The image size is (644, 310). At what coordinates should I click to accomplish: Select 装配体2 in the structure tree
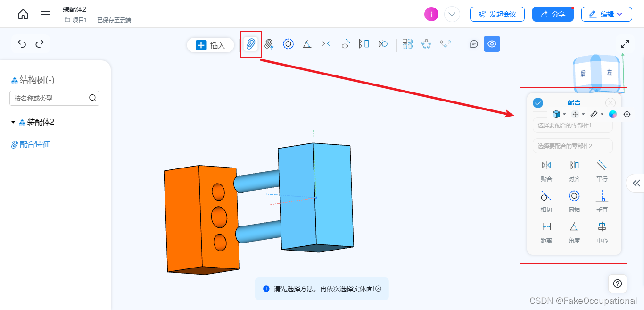pos(41,122)
